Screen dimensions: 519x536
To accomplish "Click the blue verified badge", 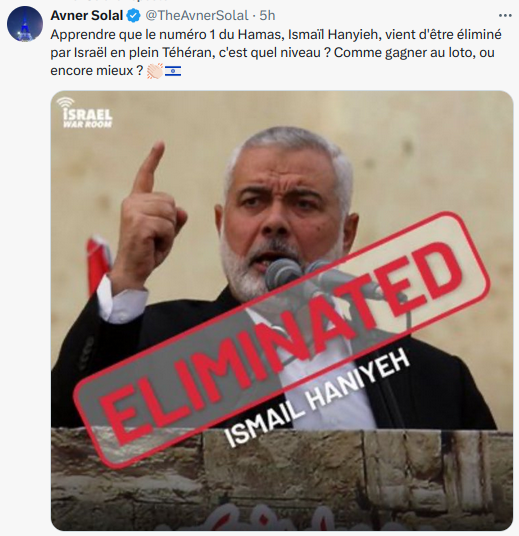I will 133,16.
